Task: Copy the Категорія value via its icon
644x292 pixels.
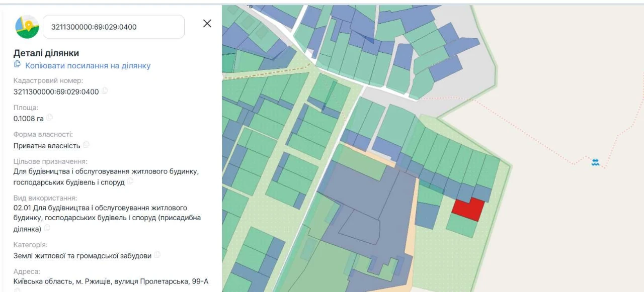Action: (157, 255)
